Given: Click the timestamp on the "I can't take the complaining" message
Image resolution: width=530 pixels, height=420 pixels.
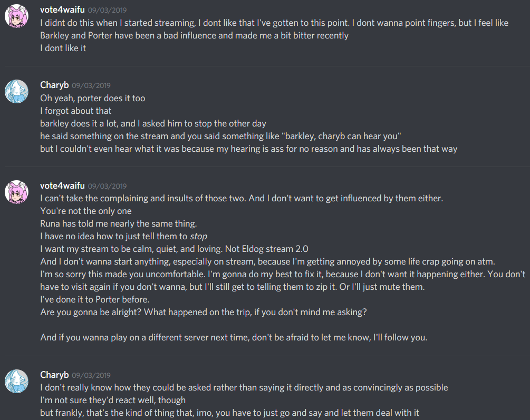Looking at the screenshot, I should coord(107,186).
